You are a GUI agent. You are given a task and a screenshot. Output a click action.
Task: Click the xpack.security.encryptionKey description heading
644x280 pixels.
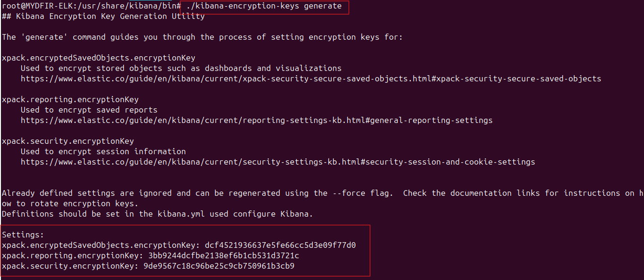[68, 141]
